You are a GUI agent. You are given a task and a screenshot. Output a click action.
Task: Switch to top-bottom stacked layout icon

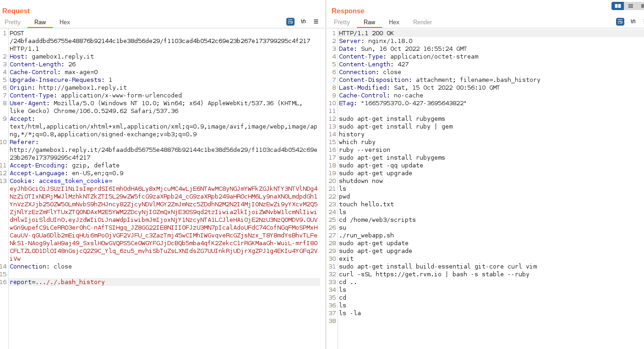(631, 6)
